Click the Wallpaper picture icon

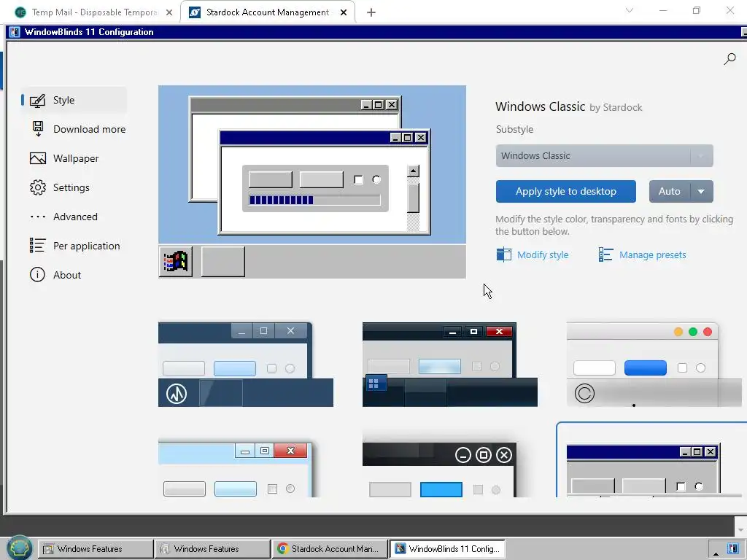(38, 158)
